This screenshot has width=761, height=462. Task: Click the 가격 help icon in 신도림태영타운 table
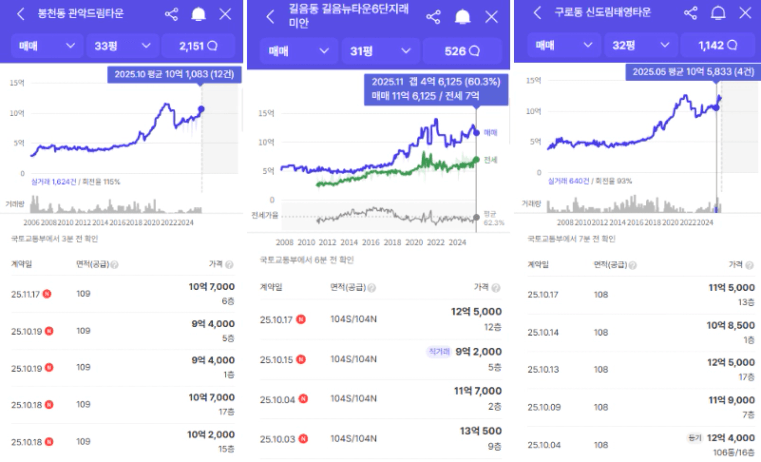(747, 264)
